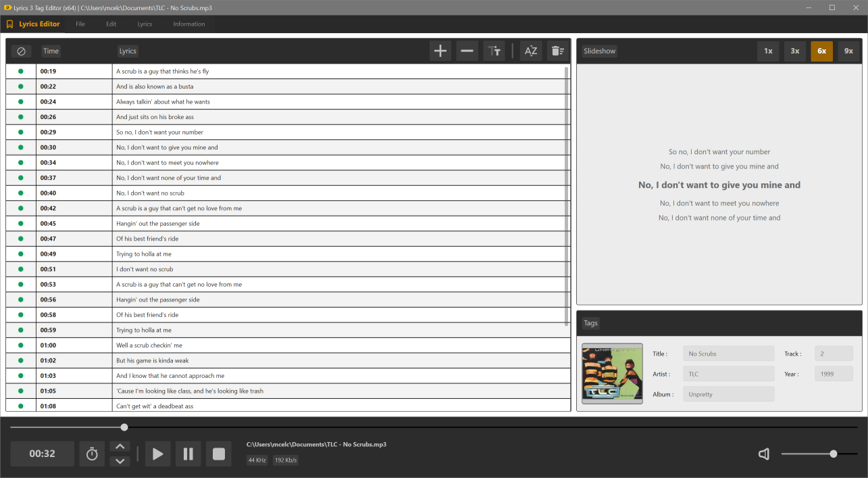Click the remove lyric line minus icon
868x478 pixels.
coord(467,51)
